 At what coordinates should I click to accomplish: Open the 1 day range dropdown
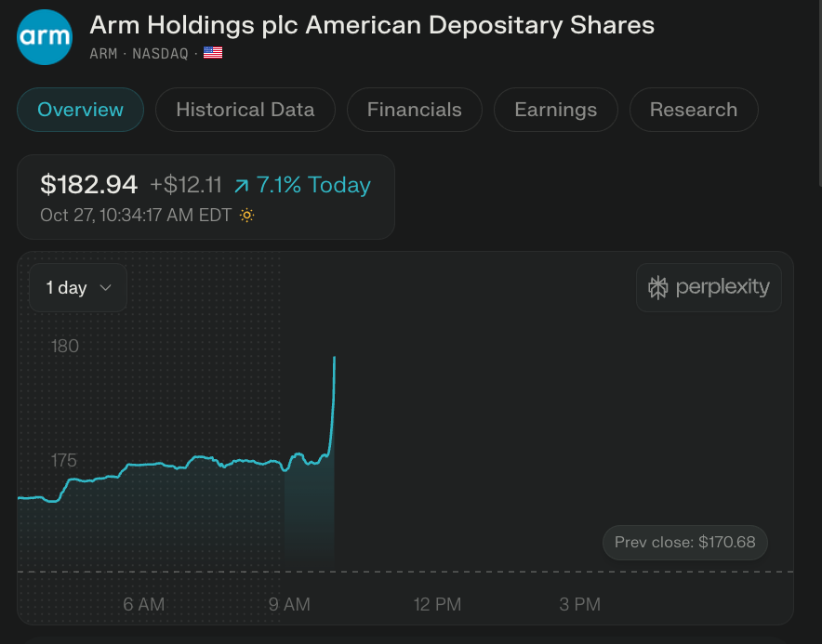click(x=78, y=288)
